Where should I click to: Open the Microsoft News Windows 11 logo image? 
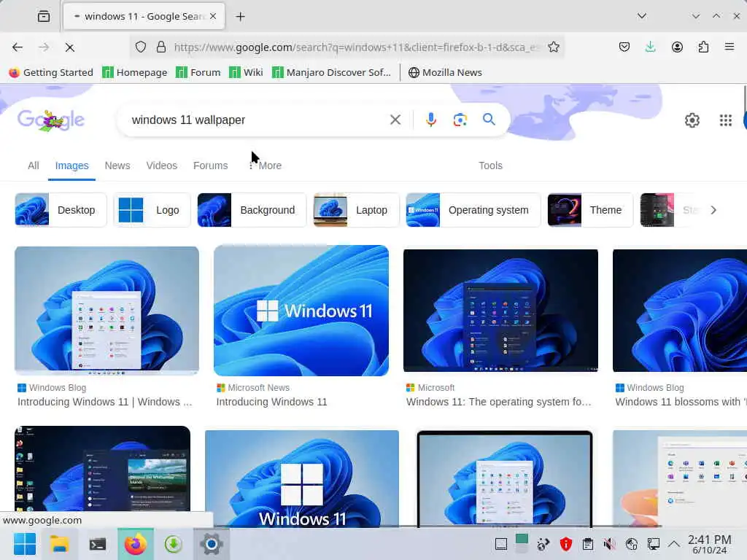(x=301, y=311)
